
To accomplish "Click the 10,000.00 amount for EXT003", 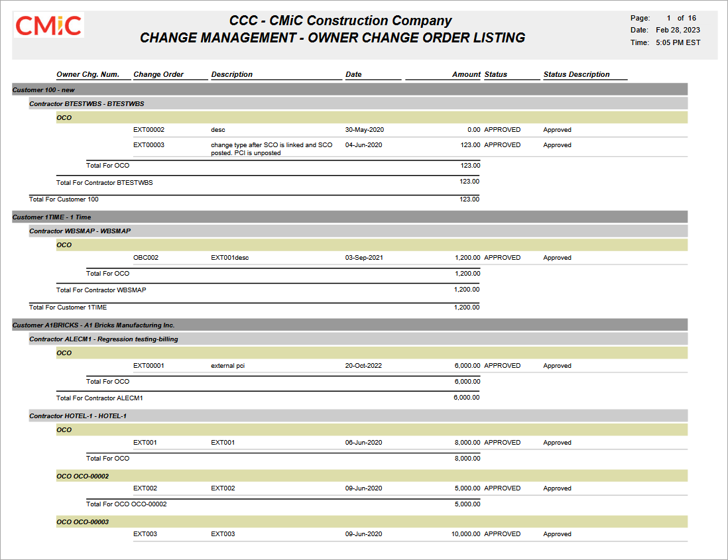I will [x=465, y=534].
